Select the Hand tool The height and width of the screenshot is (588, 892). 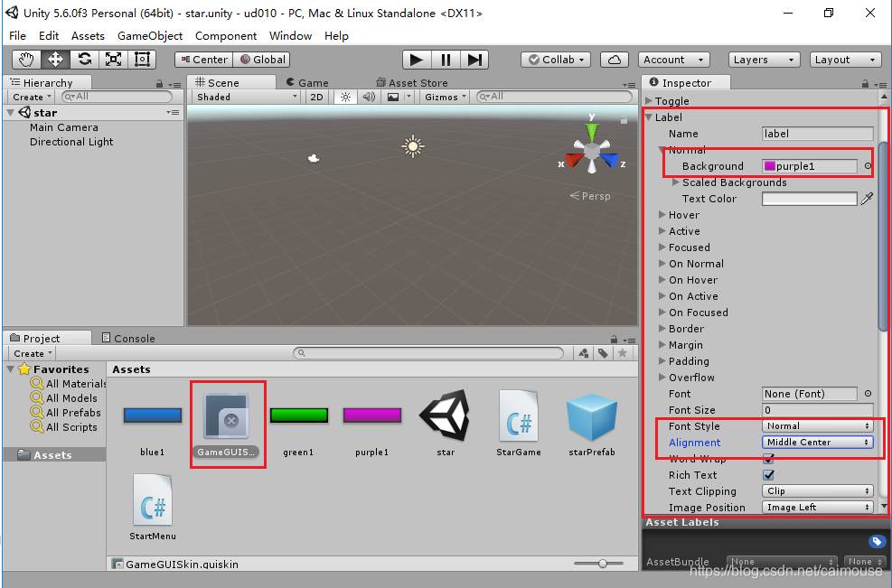coord(27,60)
